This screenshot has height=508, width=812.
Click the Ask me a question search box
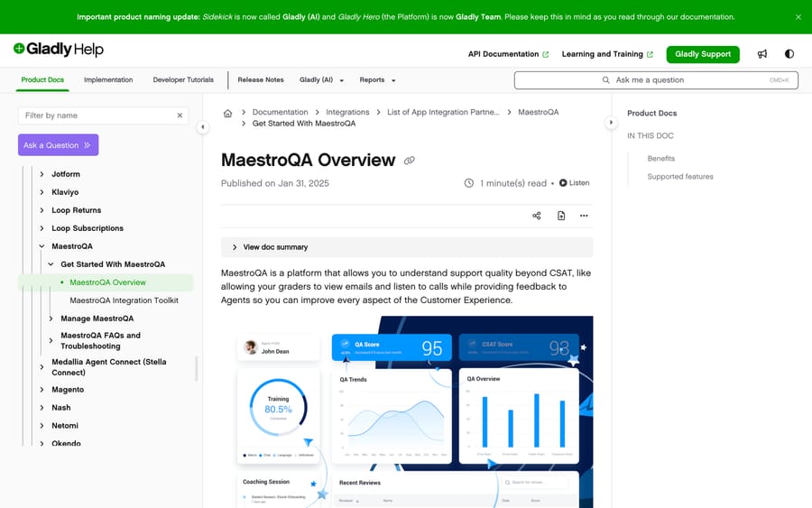coord(656,80)
